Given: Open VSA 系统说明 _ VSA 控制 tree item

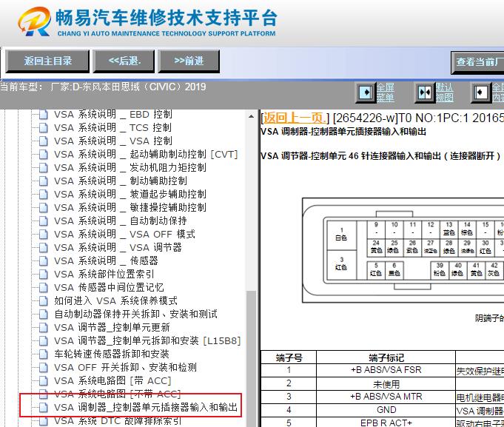Looking at the screenshot, I should pos(113,141).
